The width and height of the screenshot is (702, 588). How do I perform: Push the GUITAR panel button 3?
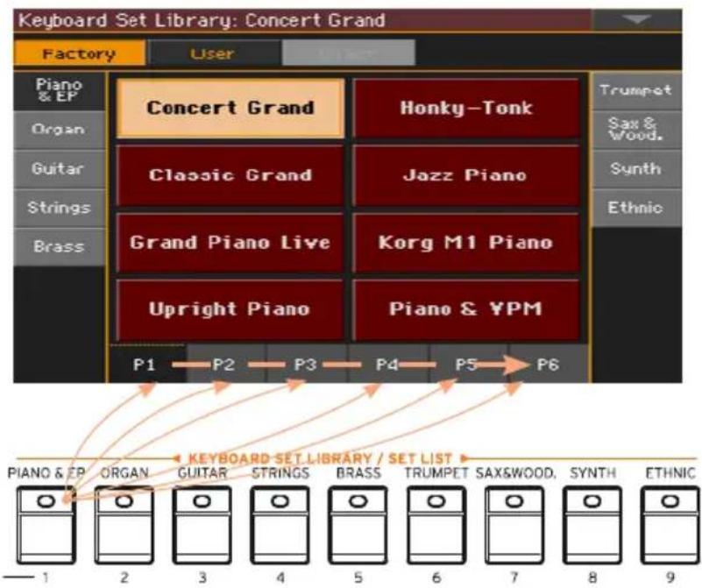coord(202,525)
